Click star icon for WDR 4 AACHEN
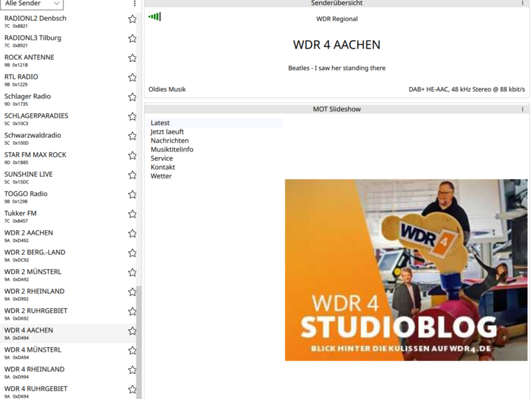Screen dimensions: 532x399 click(132, 331)
